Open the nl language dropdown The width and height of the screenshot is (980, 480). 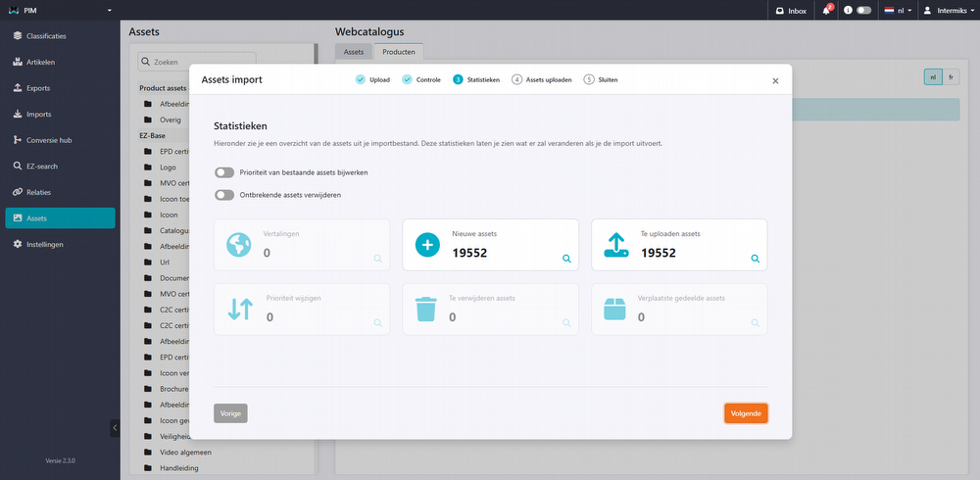[x=899, y=11]
